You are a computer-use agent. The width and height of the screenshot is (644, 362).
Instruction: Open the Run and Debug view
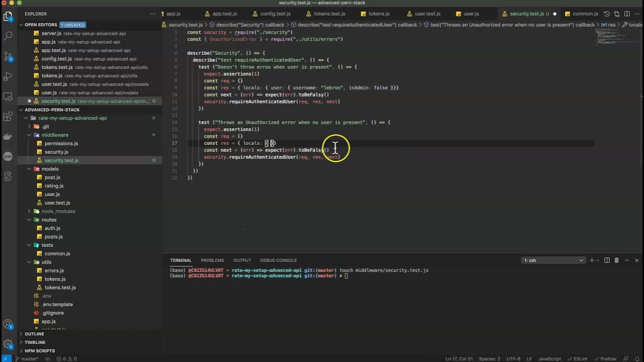tap(8, 76)
